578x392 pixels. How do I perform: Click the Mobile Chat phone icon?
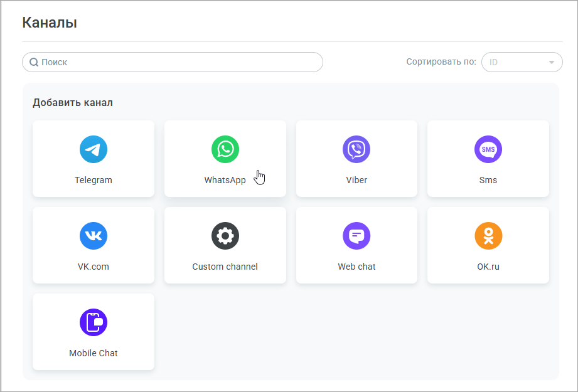coord(94,322)
